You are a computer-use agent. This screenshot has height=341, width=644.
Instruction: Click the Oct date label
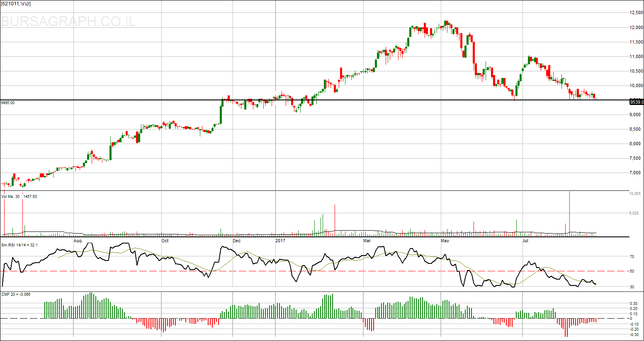click(x=165, y=241)
